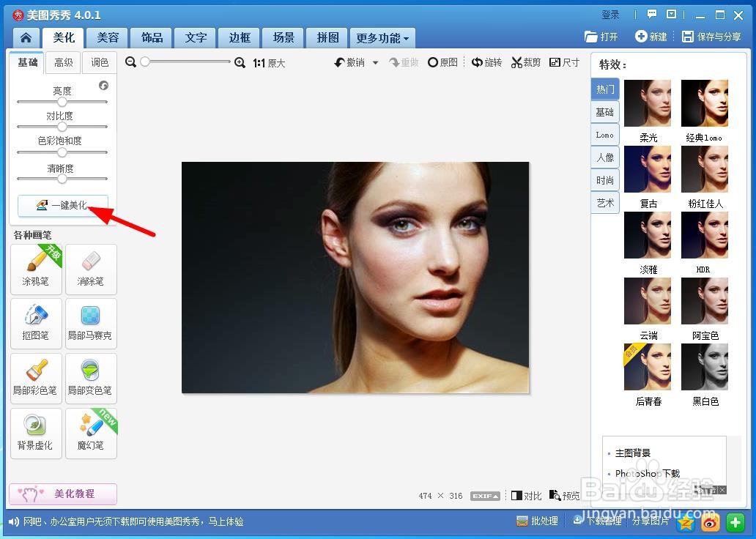Viewport: 756px width, 539px height.
Task: Crop the image with 裁剪
Action: [x=526, y=62]
